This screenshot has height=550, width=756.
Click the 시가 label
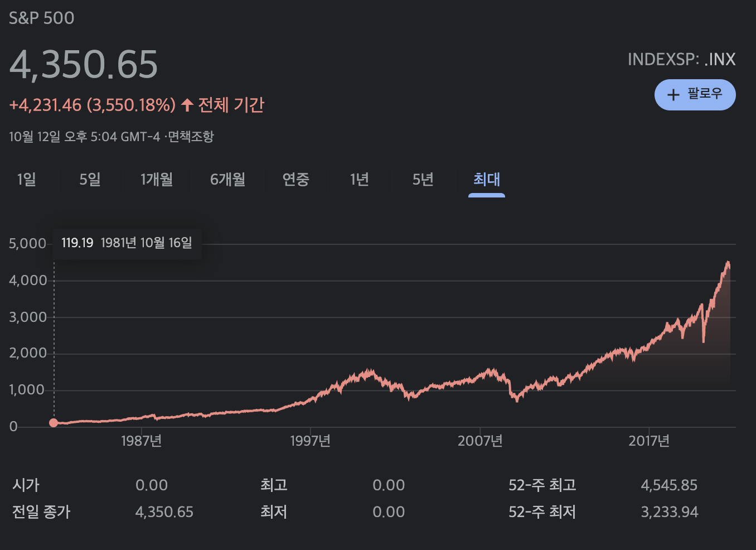26,485
